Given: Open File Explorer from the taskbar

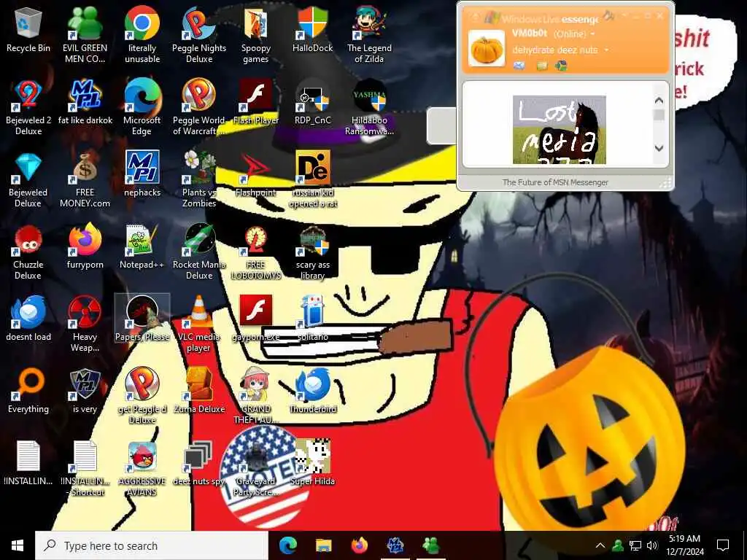Looking at the screenshot, I should pos(323,545).
